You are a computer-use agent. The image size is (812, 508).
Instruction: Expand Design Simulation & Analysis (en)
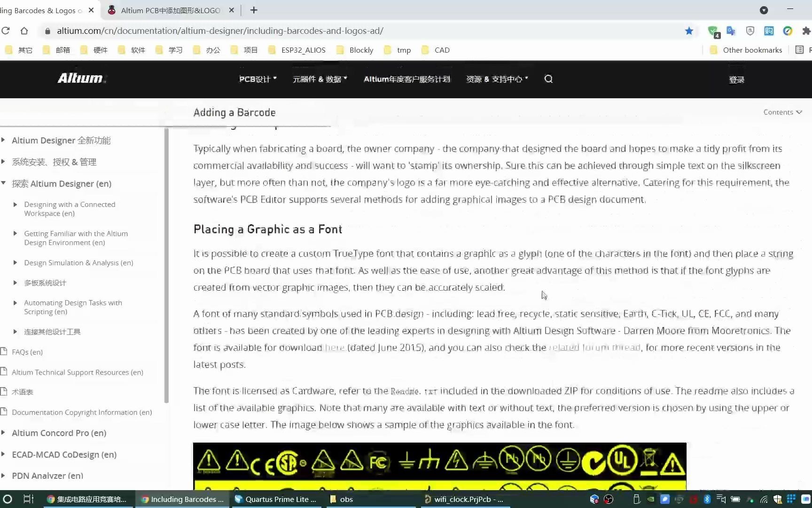[x=15, y=262]
